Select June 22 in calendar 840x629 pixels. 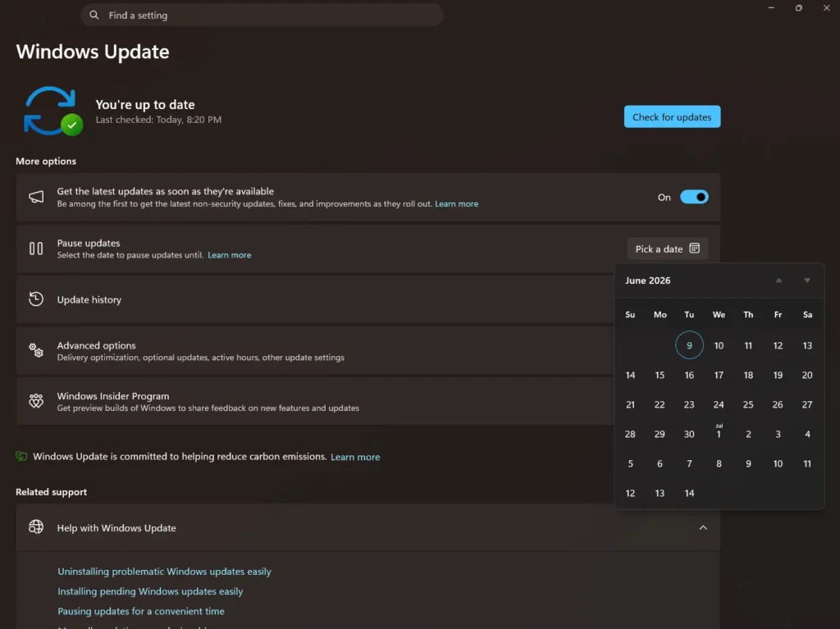point(660,404)
